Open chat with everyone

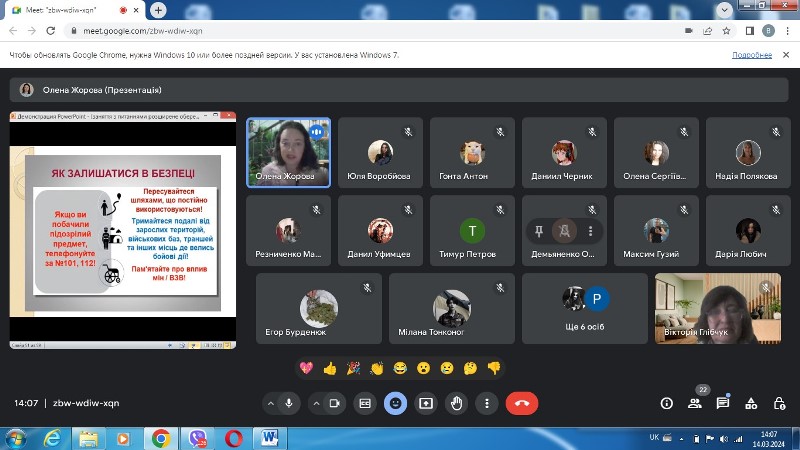(x=723, y=404)
